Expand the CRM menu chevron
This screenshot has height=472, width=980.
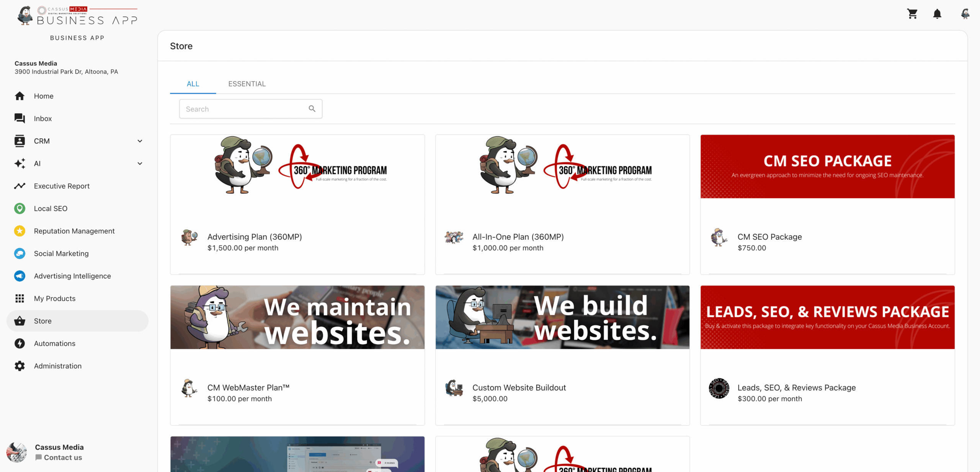coord(140,141)
